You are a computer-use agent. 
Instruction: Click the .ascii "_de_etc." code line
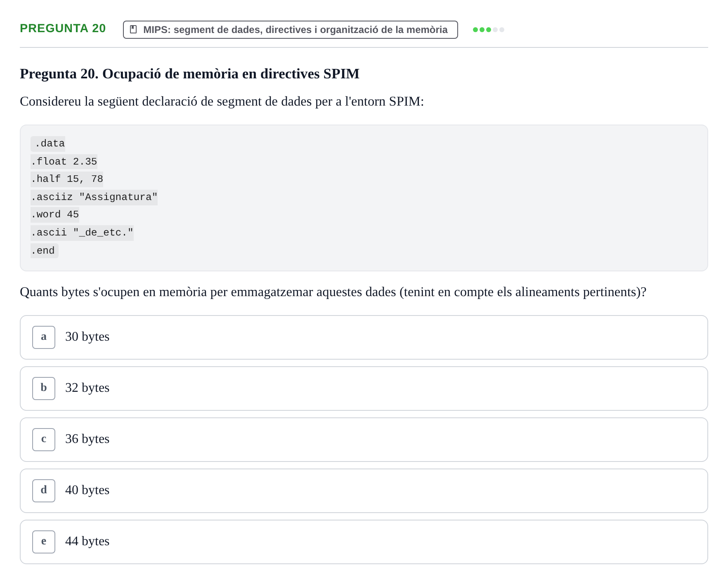click(82, 233)
